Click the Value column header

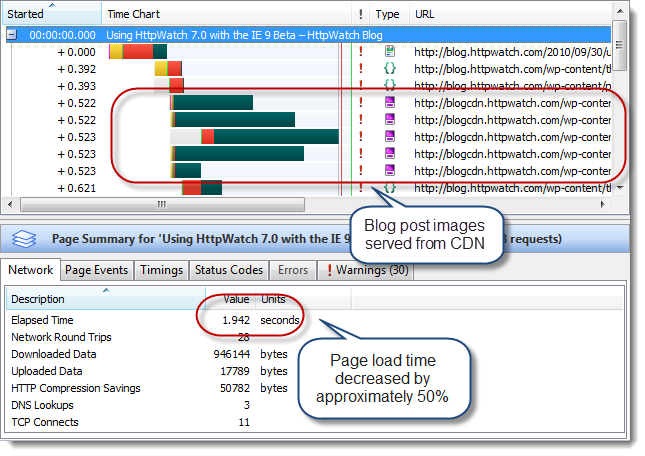tap(230, 299)
